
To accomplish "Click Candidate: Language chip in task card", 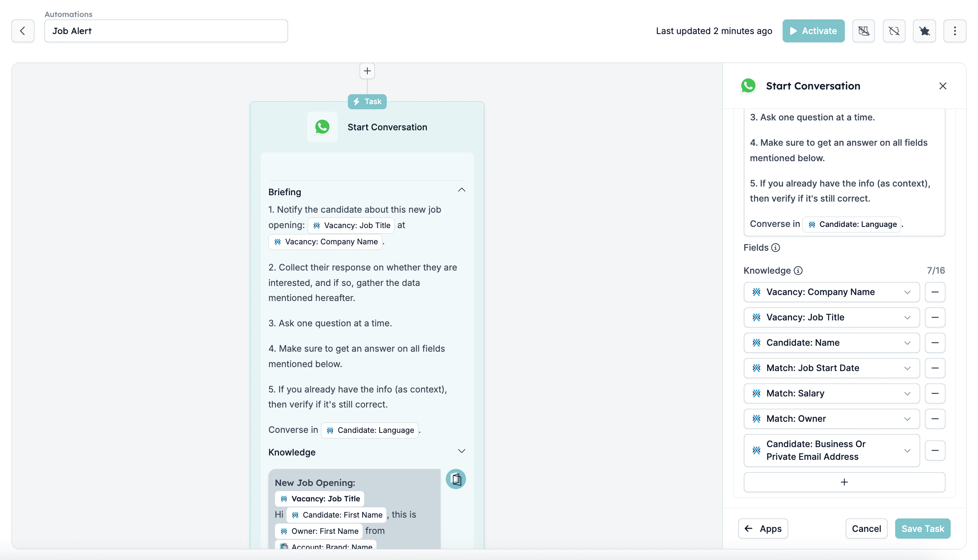I will (x=370, y=430).
